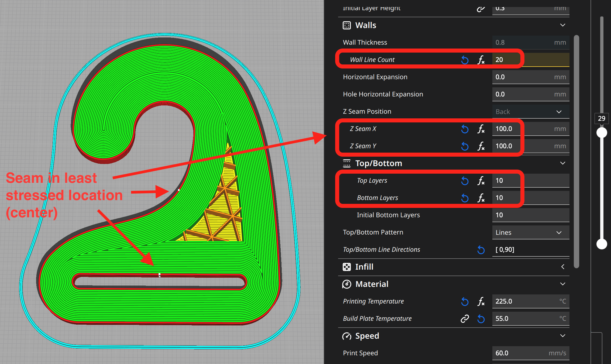Edit the Wall Line Count field
The width and height of the screenshot is (611, 364).
[531, 60]
